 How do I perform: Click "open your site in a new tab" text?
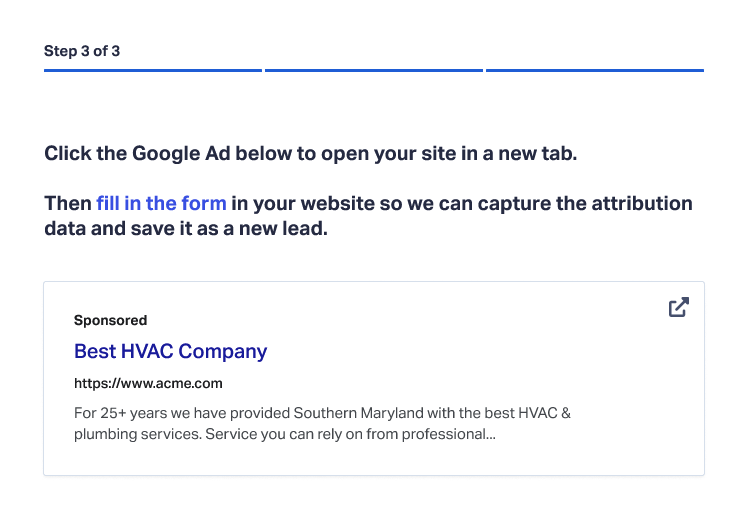coord(449,154)
